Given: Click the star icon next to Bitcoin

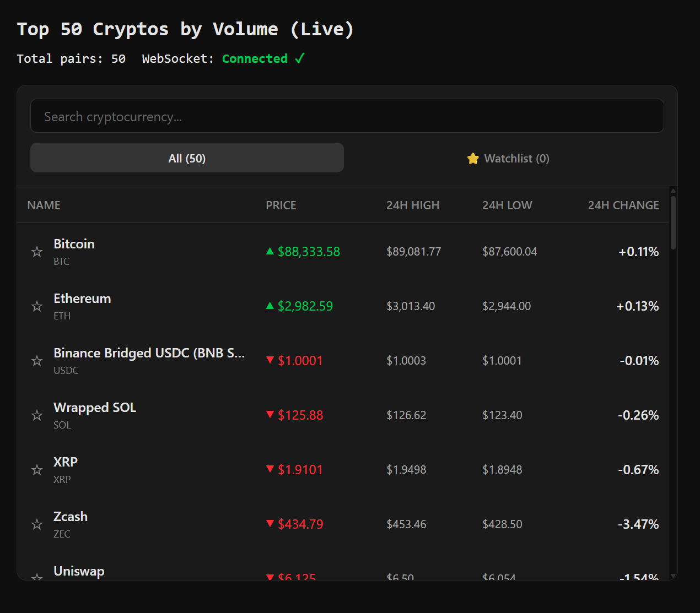Looking at the screenshot, I should 36,251.
